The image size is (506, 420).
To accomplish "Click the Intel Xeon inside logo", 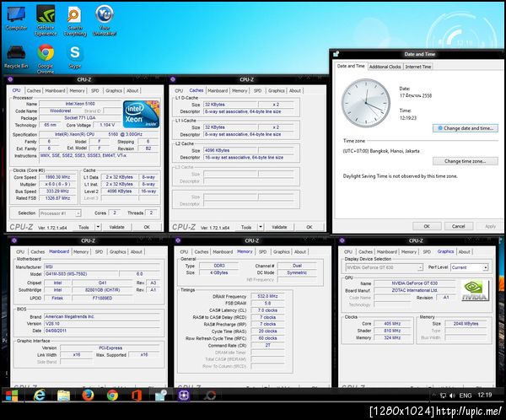I will [x=141, y=115].
